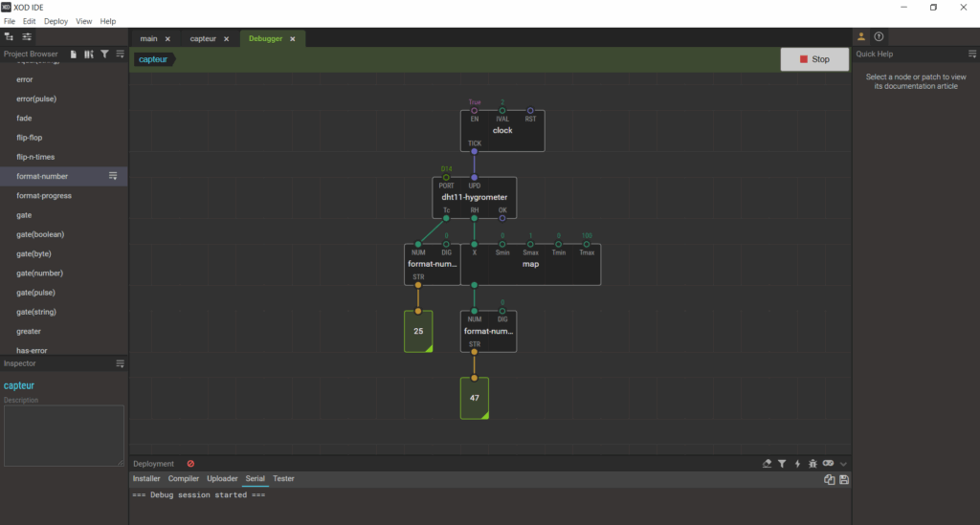
Task: Open the View menu
Action: [84, 21]
